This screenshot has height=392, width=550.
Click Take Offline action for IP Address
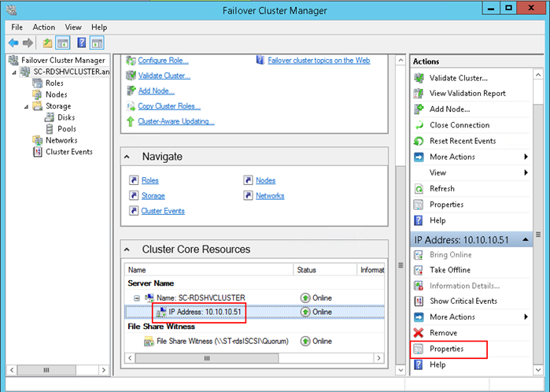[450, 270]
